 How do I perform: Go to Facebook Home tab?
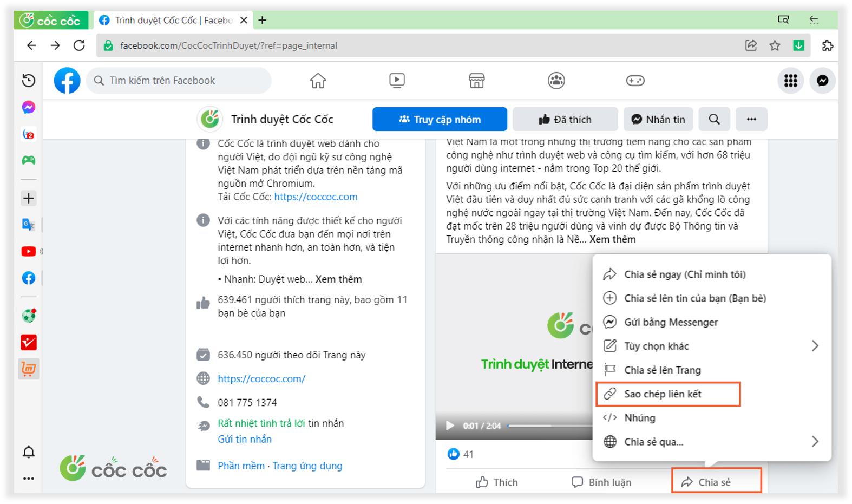pyautogui.click(x=318, y=81)
